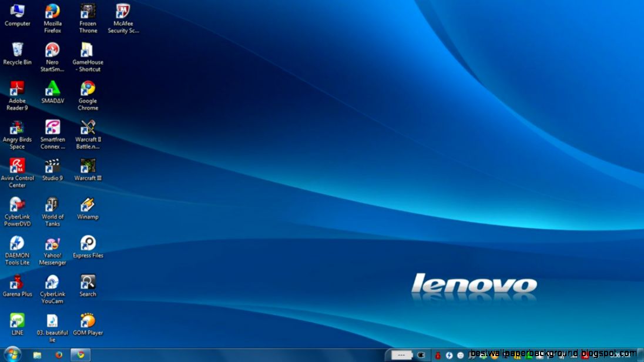
Task: Open Adobe Reader 9
Action: coord(17,96)
